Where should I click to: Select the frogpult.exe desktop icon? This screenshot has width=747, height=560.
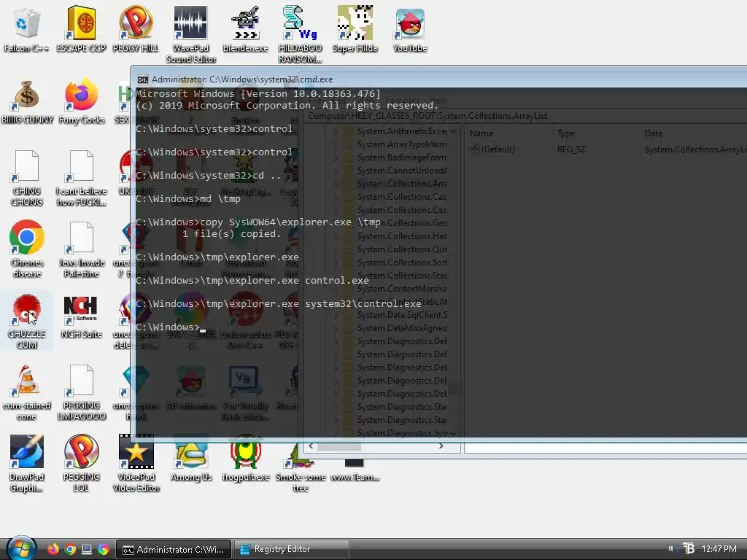click(x=246, y=458)
